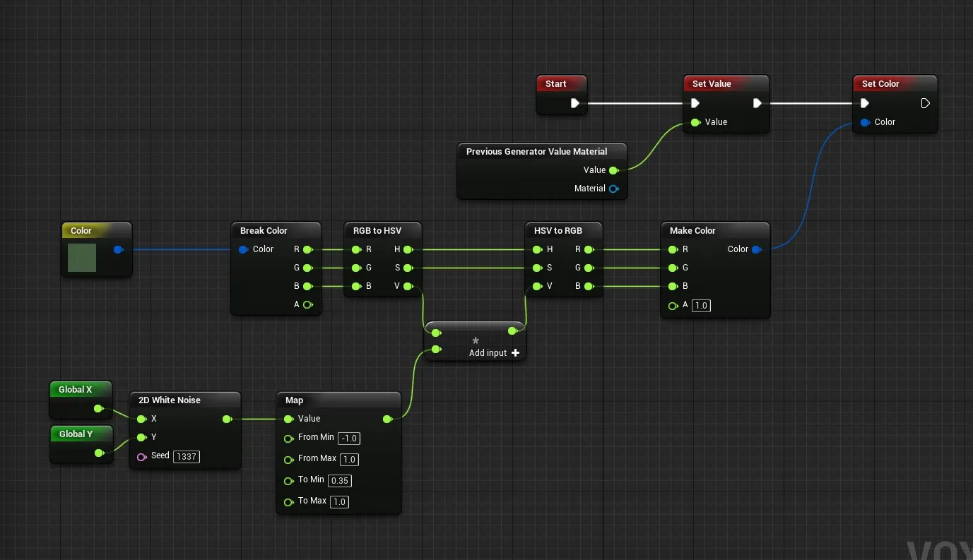The width and height of the screenshot is (973, 560).
Task: Edit the Seed value field 1337
Action: tap(187, 456)
